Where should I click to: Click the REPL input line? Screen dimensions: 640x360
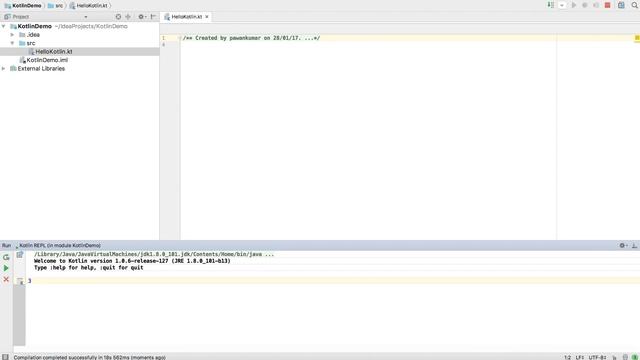[333, 281]
